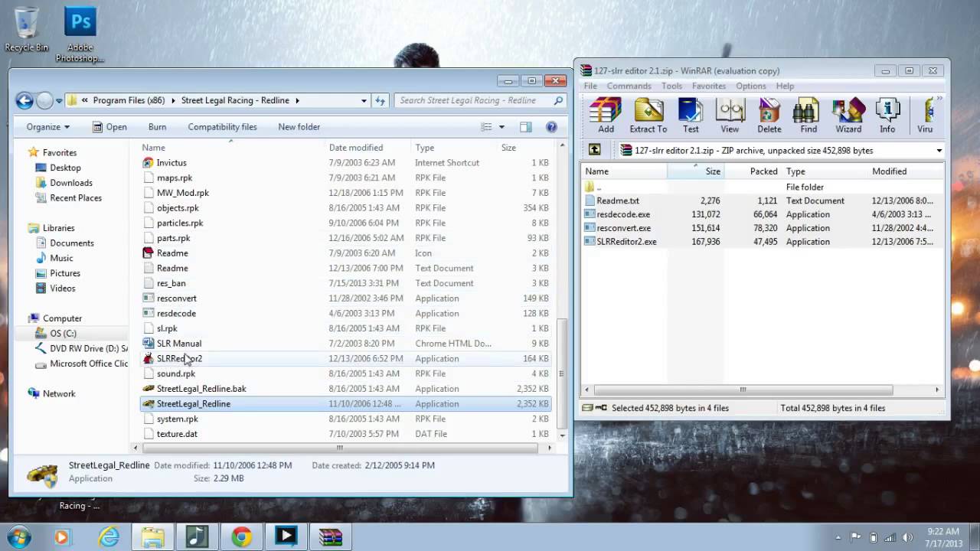Click the Find binoculars icon in WinRAR
This screenshot has height=551, width=980.
click(x=808, y=116)
